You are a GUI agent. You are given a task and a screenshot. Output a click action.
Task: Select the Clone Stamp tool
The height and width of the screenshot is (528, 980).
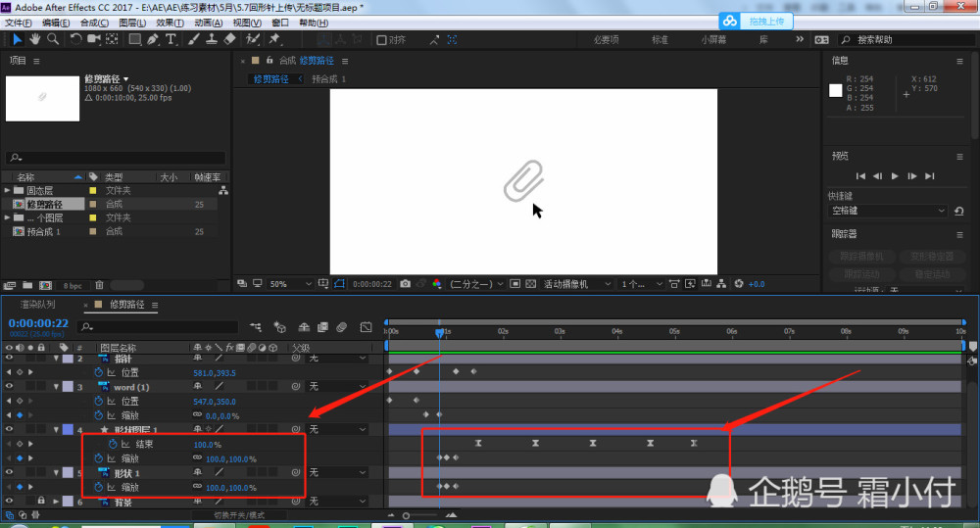click(x=212, y=39)
